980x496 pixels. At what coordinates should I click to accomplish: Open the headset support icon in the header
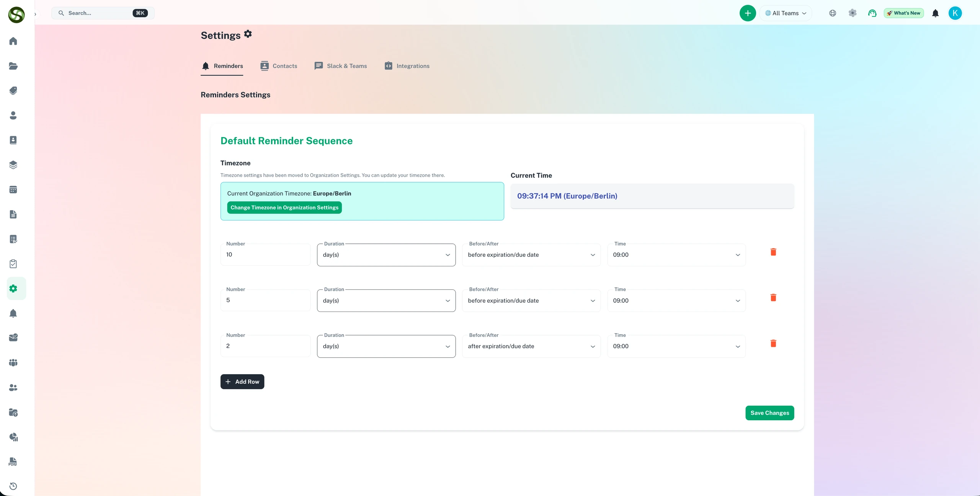[x=872, y=13]
